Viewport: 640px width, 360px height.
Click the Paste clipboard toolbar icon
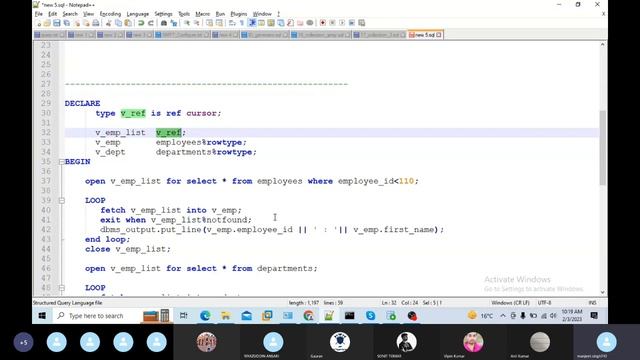click(128, 23)
